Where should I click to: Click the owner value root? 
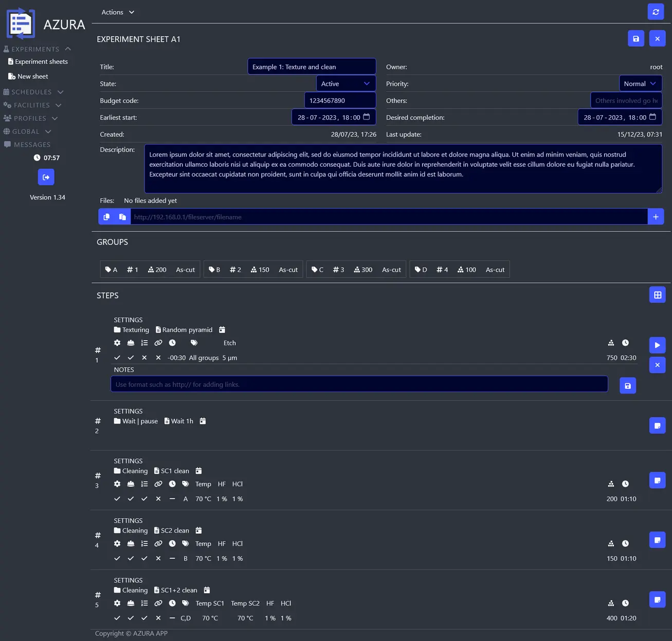(x=656, y=67)
